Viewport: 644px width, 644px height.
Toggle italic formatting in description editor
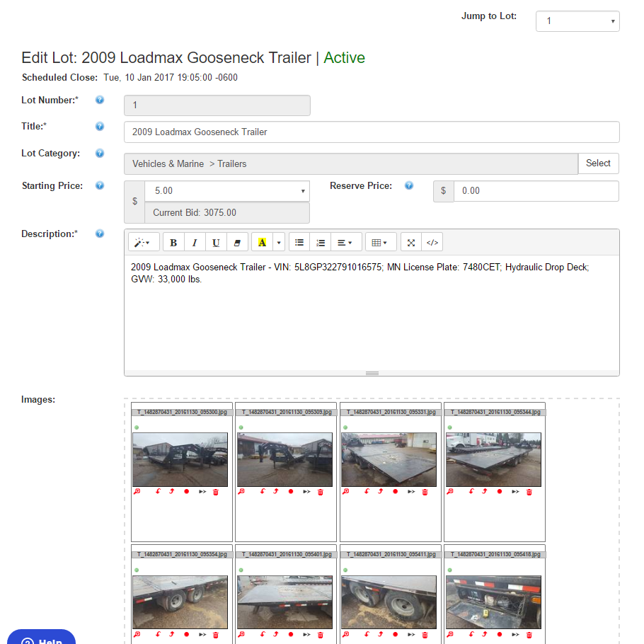pyautogui.click(x=195, y=242)
